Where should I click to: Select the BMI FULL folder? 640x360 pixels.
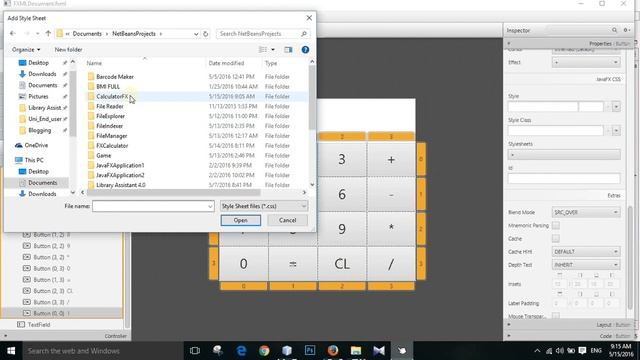click(108, 87)
